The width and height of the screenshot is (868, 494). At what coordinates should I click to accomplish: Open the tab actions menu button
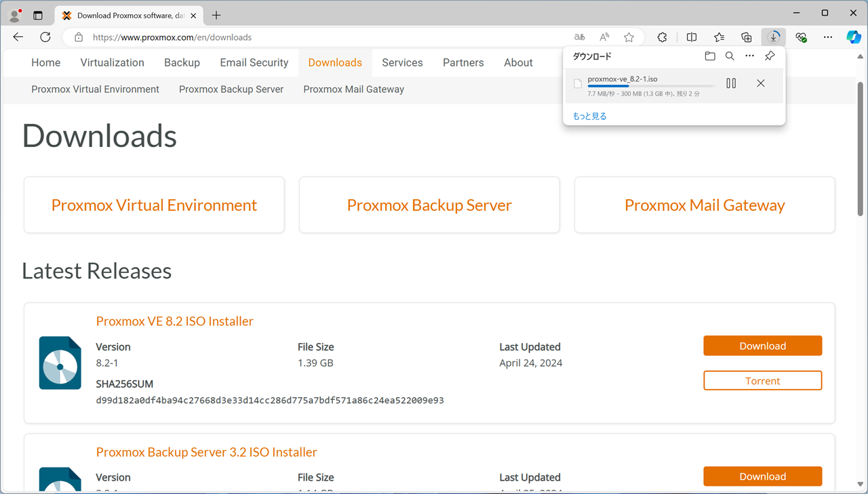(x=38, y=15)
